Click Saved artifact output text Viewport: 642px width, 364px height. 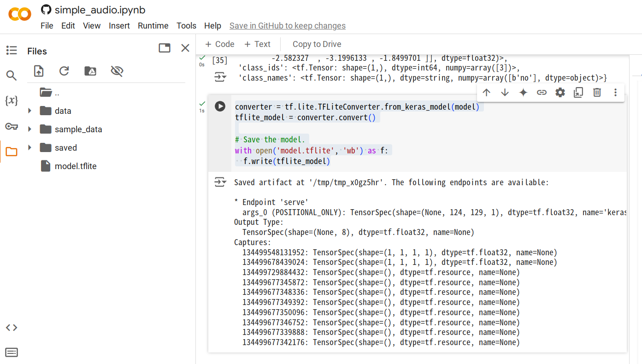coord(391,182)
